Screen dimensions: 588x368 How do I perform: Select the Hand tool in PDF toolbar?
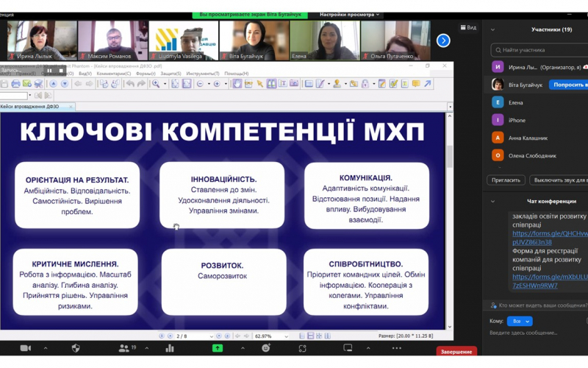point(237,84)
